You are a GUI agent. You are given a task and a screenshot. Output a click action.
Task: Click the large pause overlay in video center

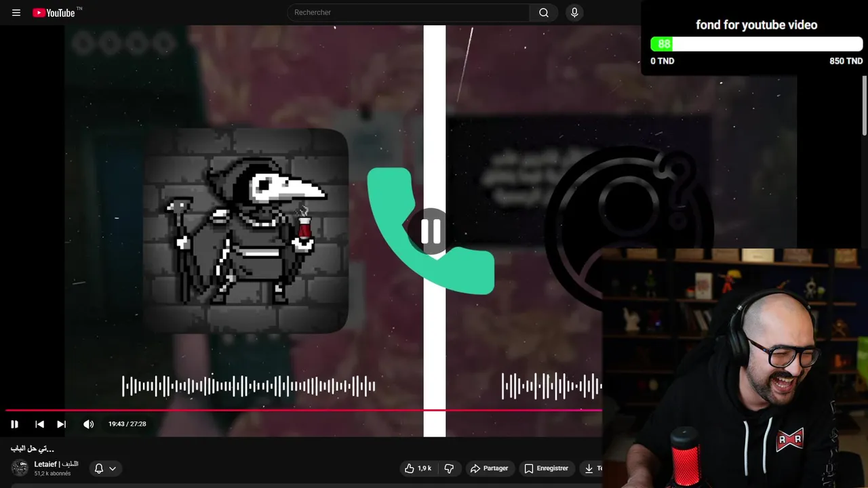tap(431, 231)
